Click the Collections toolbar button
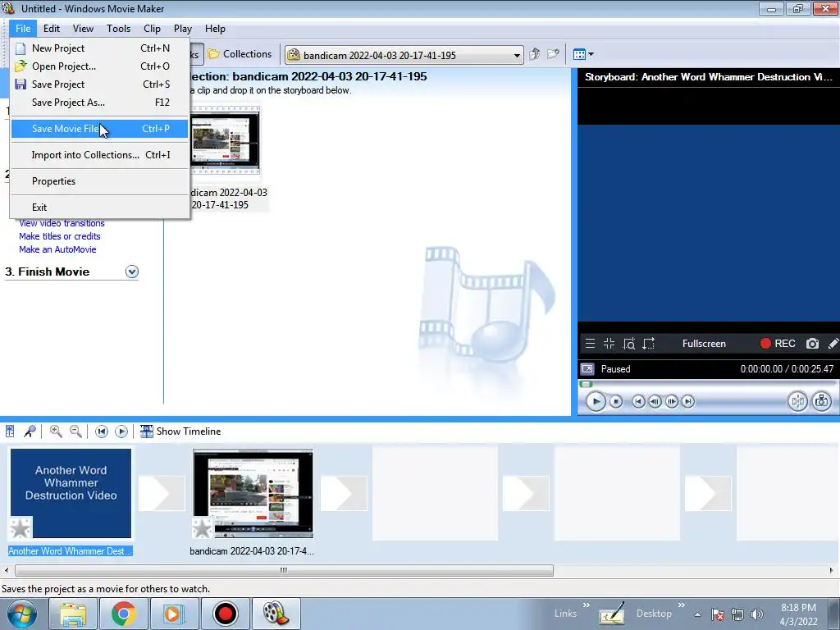840x630 pixels. (x=240, y=54)
